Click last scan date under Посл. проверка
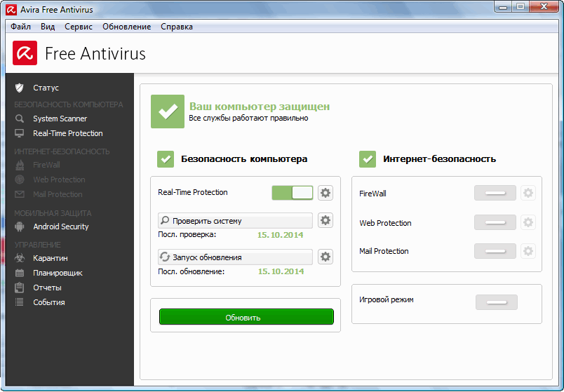The height and width of the screenshot is (392, 564). click(280, 235)
